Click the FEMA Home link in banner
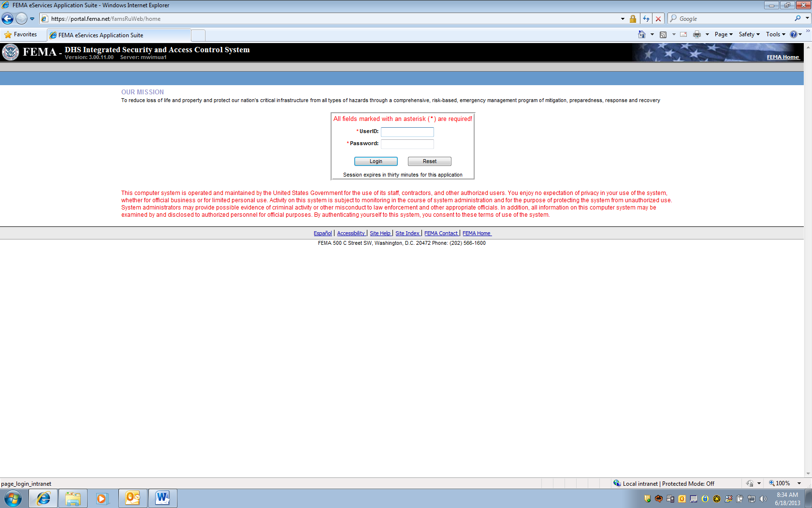 pyautogui.click(x=783, y=57)
